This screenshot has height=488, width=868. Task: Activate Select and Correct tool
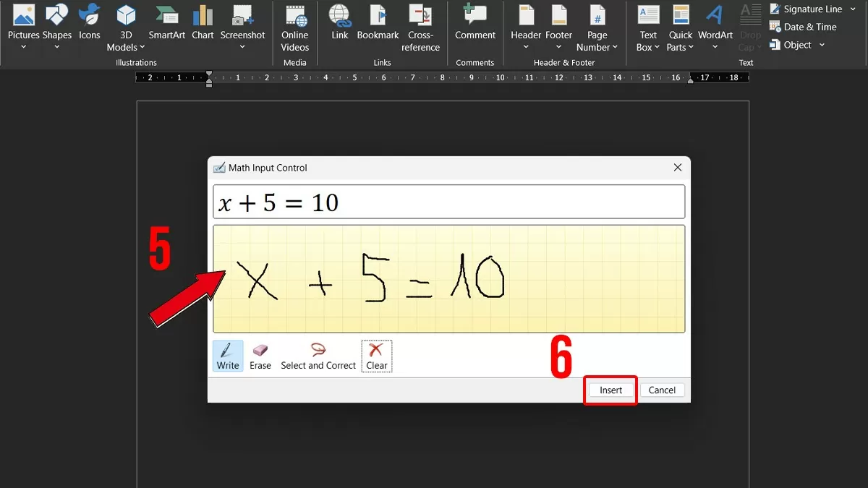(318, 356)
